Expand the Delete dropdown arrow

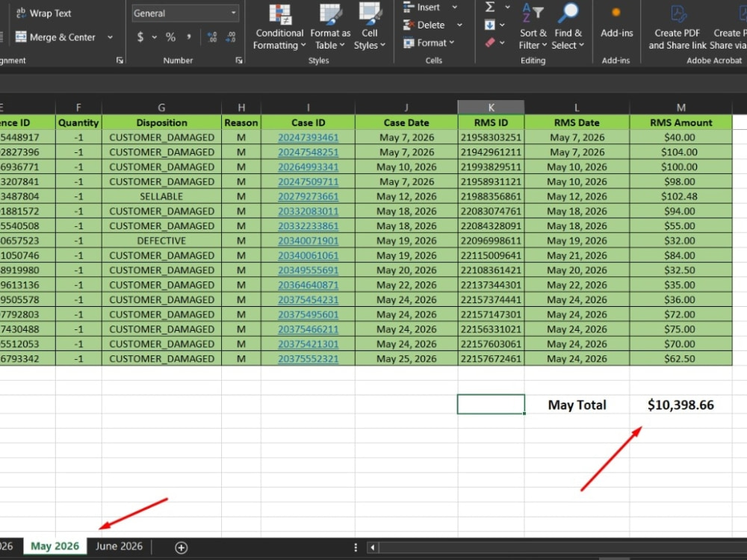(459, 25)
